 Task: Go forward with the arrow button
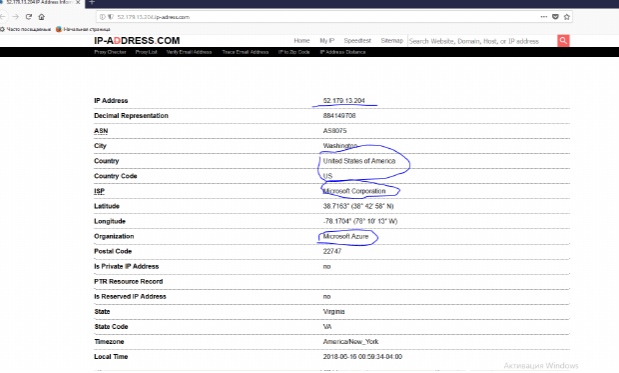(x=15, y=17)
